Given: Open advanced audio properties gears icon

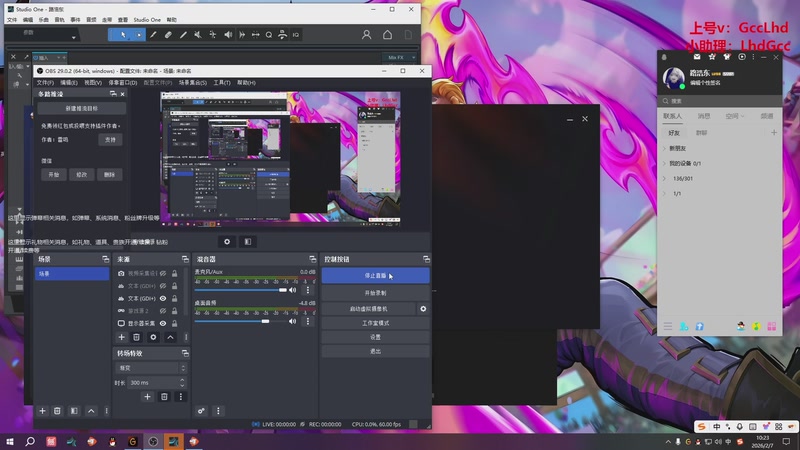Looking at the screenshot, I should 202,411.
